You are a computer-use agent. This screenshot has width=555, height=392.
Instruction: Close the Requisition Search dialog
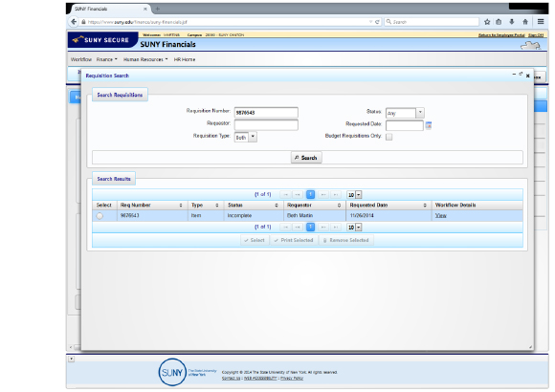pyautogui.click(x=528, y=76)
